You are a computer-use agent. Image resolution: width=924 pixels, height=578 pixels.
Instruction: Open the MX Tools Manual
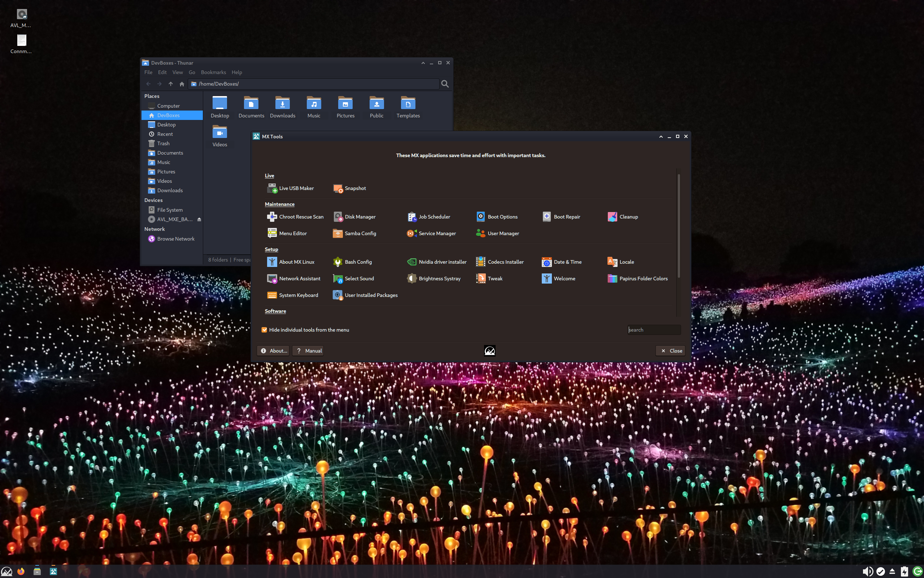pyautogui.click(x=308, y=350)
